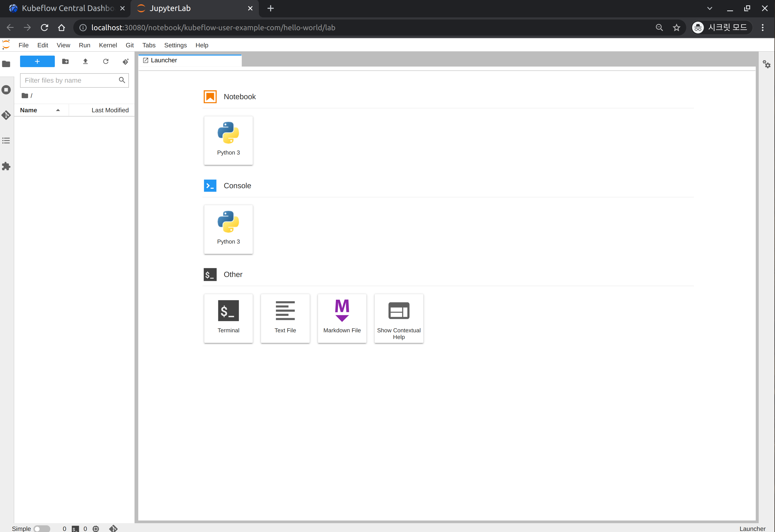775x532 pixels.
Task: Sort files by Last Modified column
Action: point(101,110)
